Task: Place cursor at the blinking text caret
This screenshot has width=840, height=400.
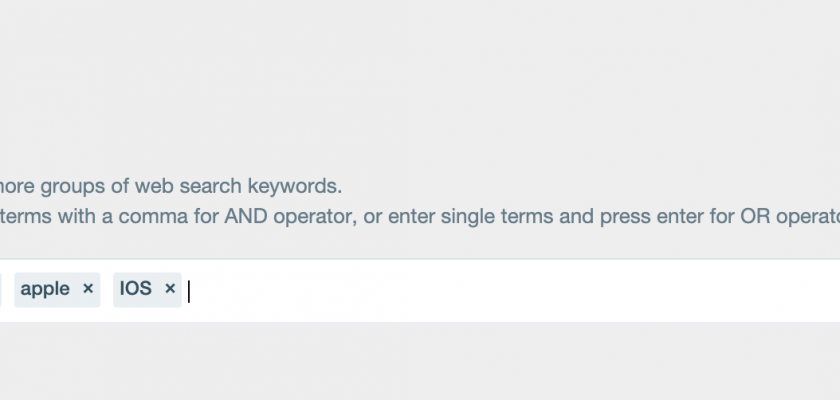Action: [190, 290]
